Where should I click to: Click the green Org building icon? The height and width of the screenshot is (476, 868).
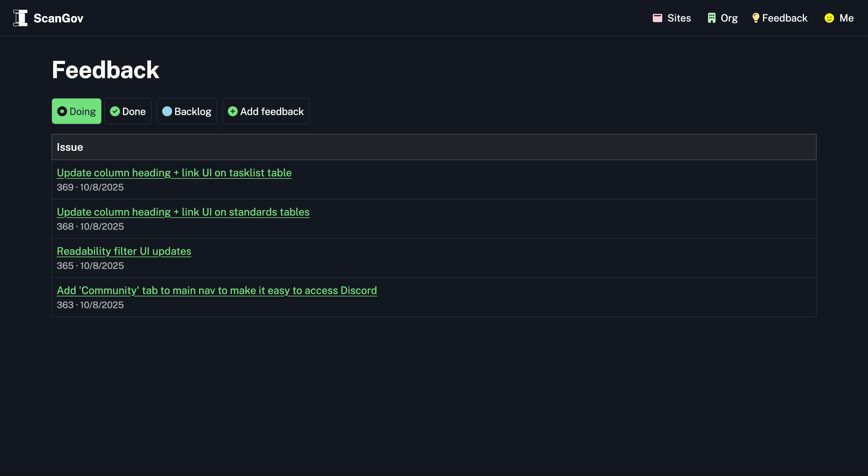coord(711,18)
